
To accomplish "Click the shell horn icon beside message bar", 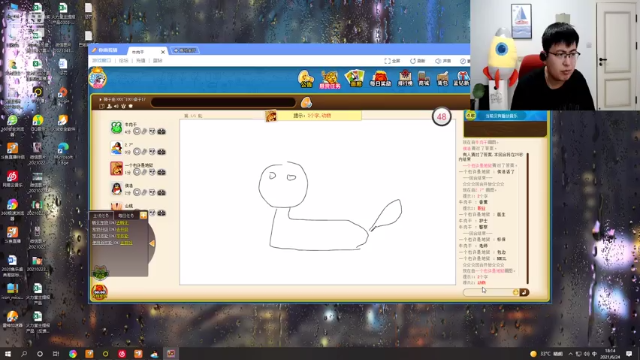I will pos(306,102).
